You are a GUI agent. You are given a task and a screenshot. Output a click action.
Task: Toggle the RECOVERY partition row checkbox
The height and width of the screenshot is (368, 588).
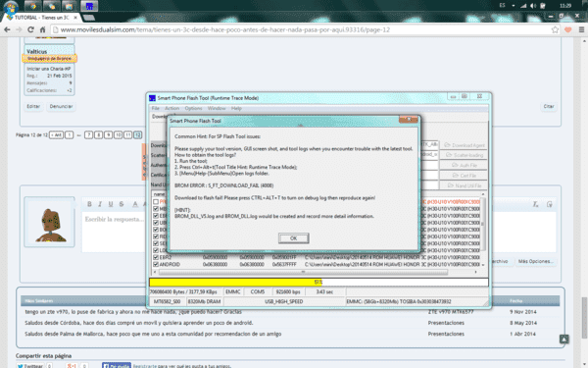click(x=156, y=237)
